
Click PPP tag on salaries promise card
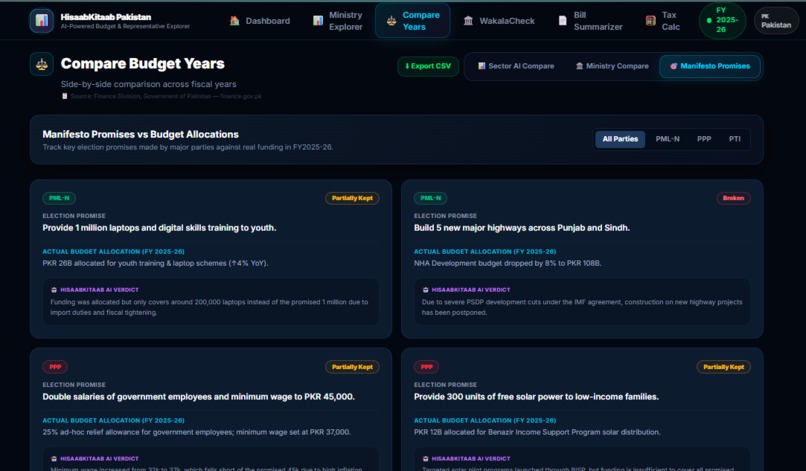point(55,367)
